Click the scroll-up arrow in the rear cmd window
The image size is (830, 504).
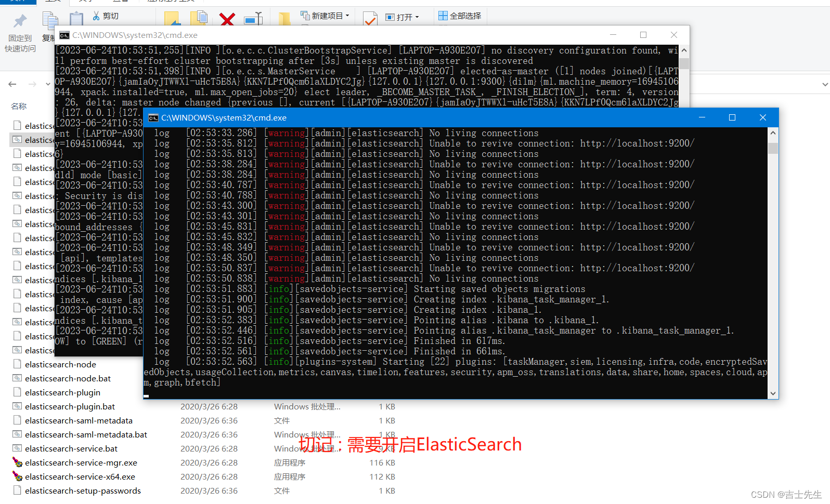684,50
